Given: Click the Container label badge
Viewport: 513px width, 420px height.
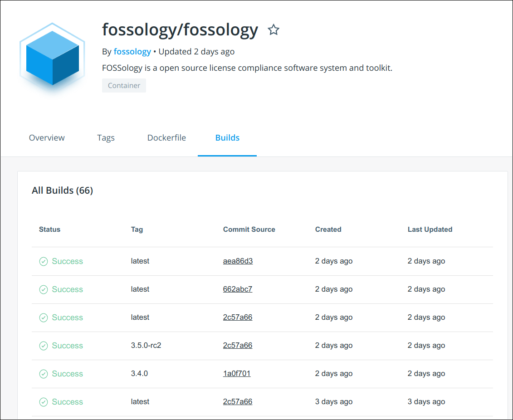Looking at the screenshot, I should pyautogui.click(x=124, y=85).
